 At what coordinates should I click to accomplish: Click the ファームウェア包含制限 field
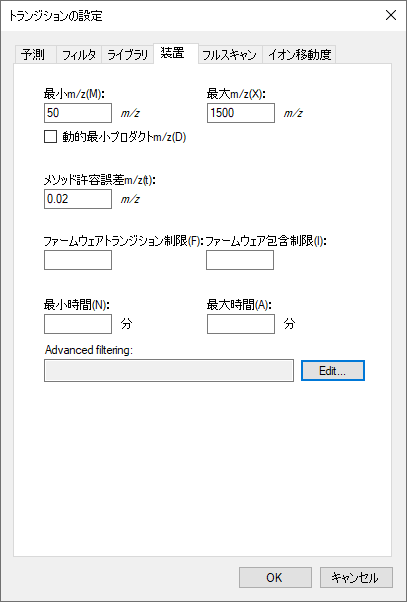[240, 260]
